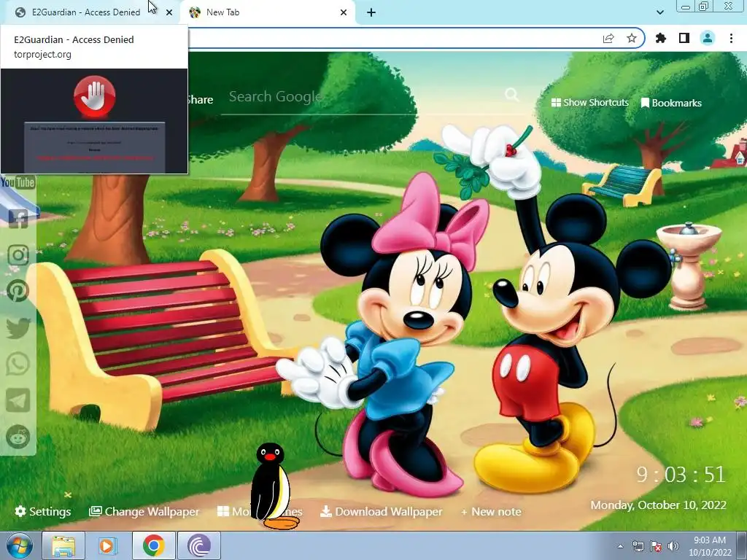
Task: Click Download Wallpaper
Action: (x=381, y=511)
